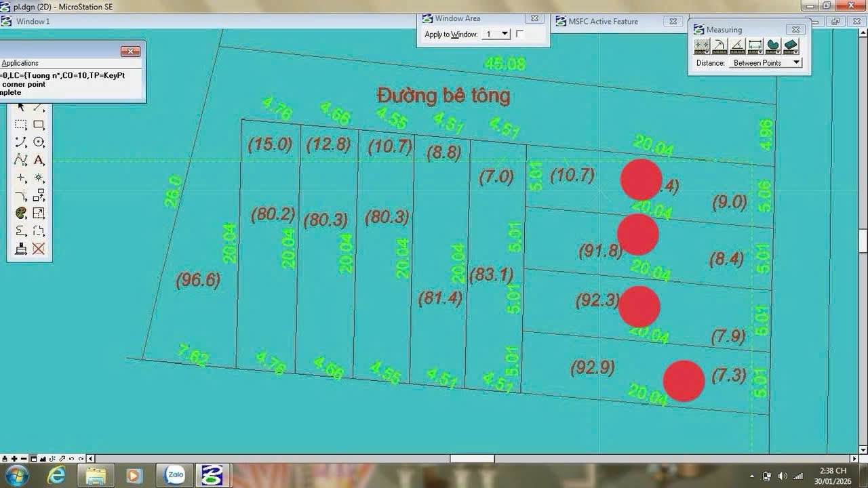868x488 pixels.
Task: Pick the Measure Angle tool
Action: tap(737, 46)
